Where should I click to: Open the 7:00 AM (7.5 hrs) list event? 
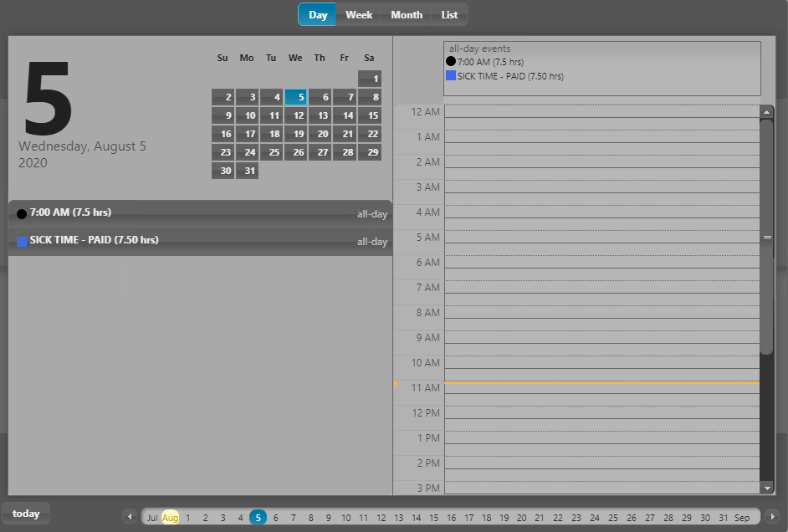(x=200, y=213)
